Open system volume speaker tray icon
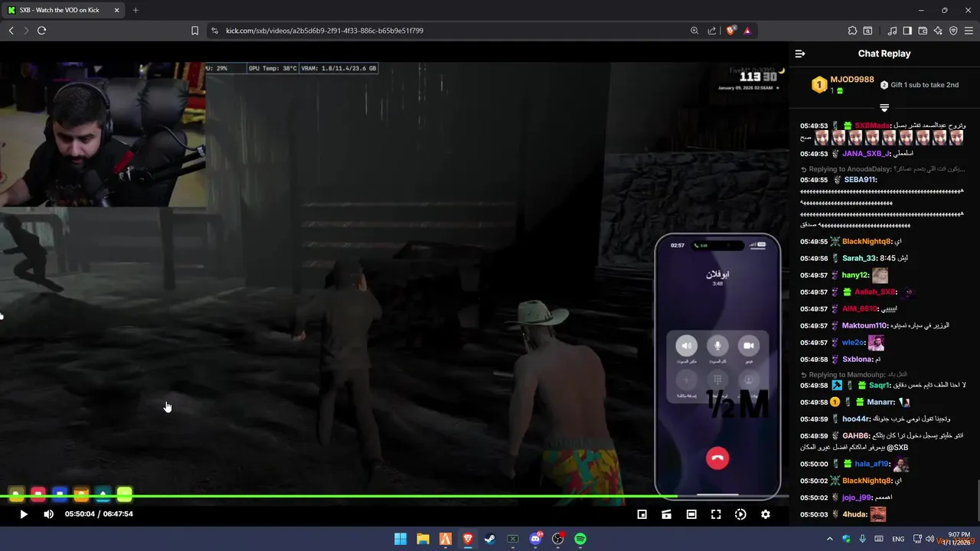 coord(929,539)
